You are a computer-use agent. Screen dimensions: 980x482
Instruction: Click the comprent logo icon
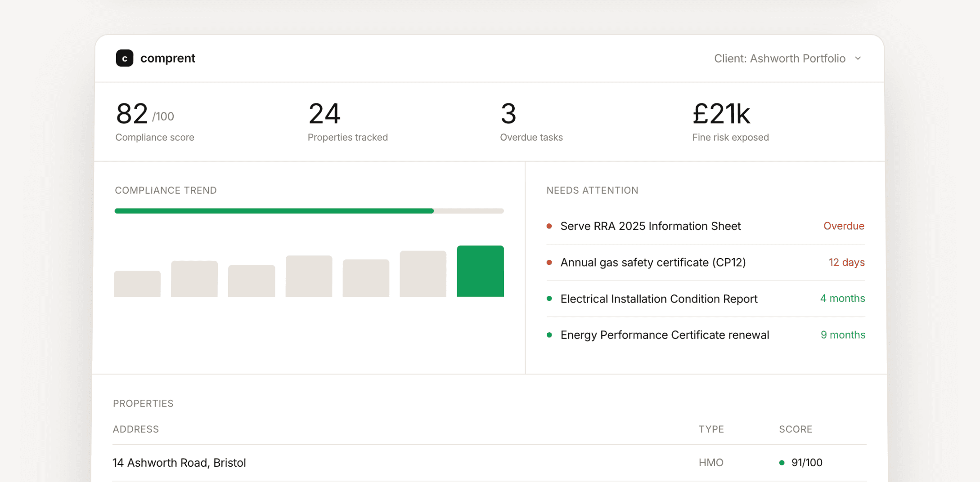pyautogui.click(x=124, y=58)
